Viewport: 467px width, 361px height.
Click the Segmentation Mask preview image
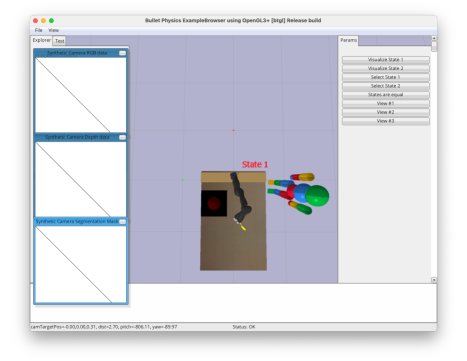(x=81, y=264)
